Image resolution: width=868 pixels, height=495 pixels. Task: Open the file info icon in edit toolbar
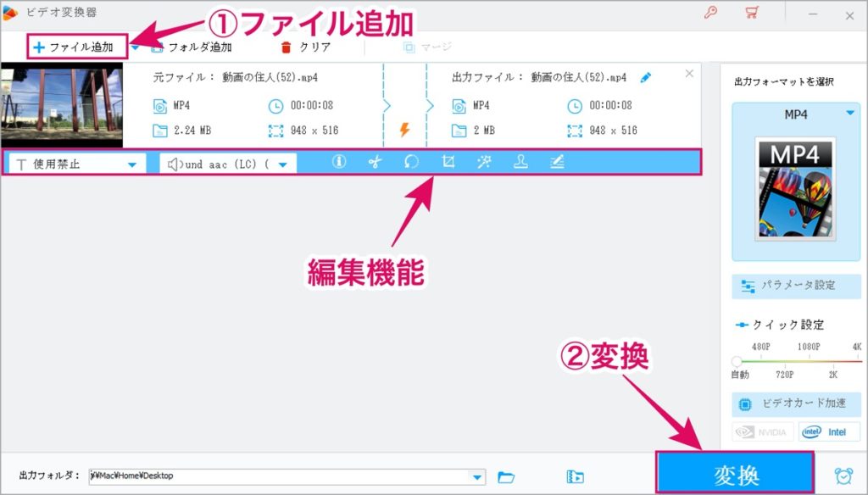coord(339,162)
